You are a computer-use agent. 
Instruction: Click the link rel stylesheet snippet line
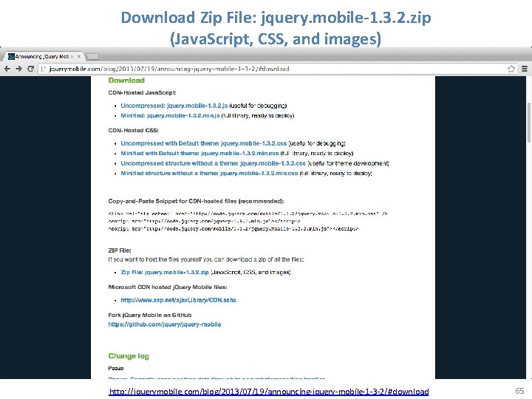point(248,214)
